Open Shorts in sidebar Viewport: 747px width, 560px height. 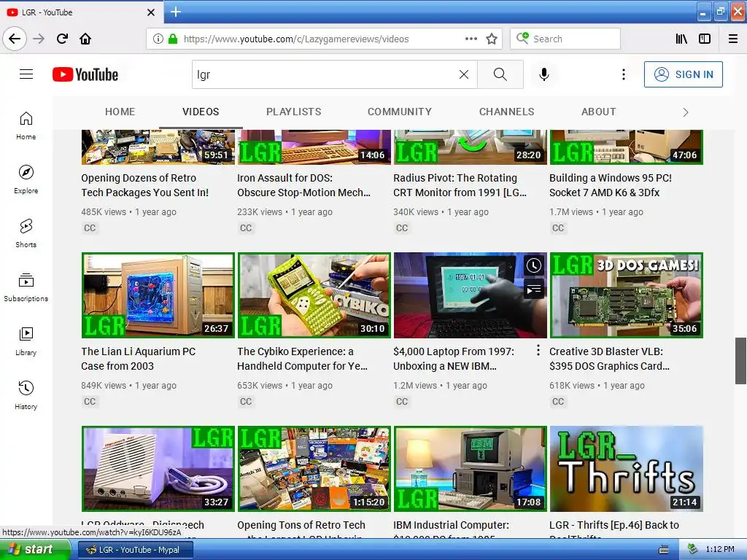pyautogui.click(x=26, y=233)
